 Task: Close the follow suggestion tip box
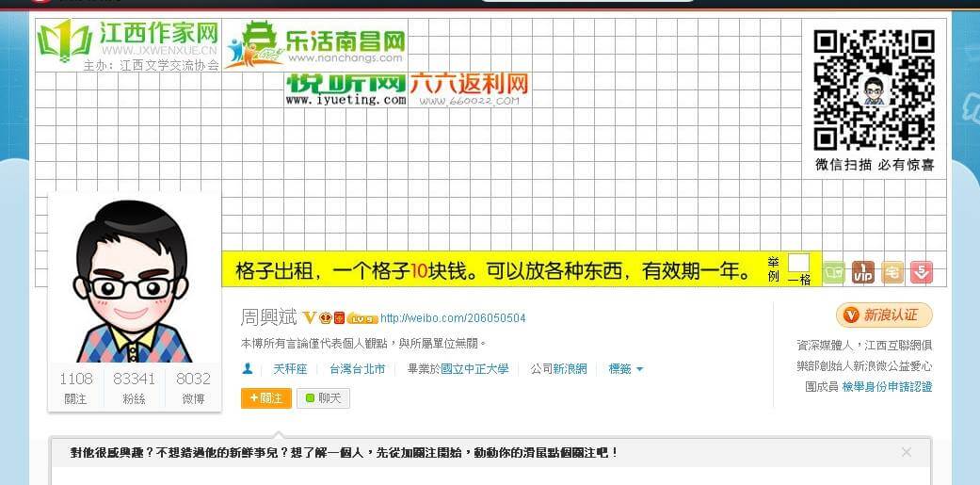(x=906, y=452)
